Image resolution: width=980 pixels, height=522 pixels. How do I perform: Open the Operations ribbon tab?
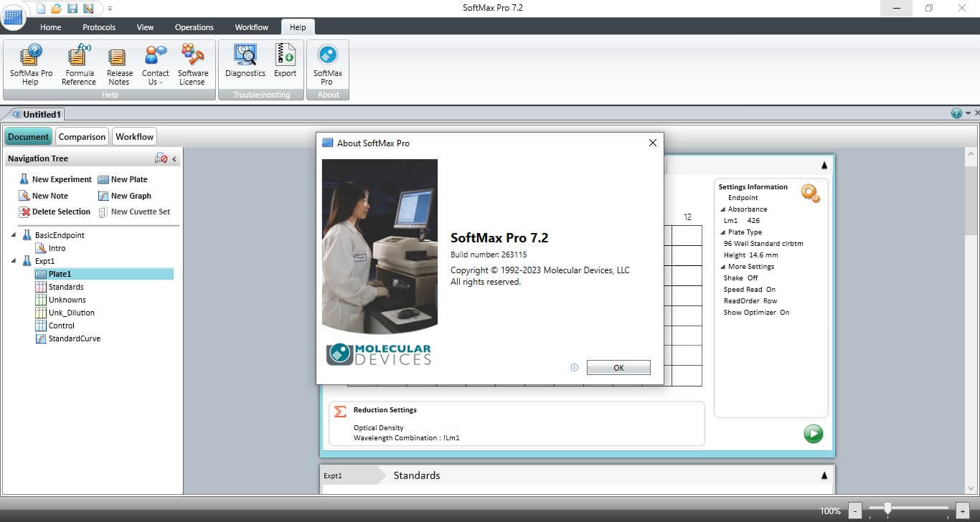coord(194,27)
